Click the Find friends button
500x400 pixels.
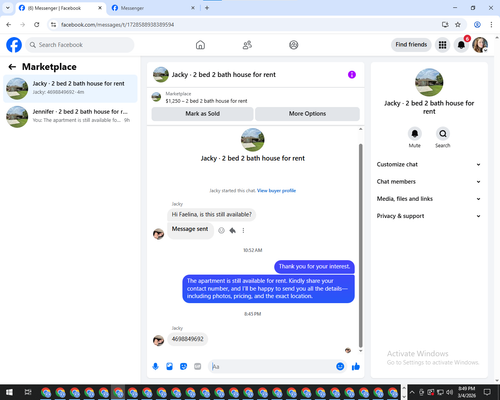click(x=411, y=45)
